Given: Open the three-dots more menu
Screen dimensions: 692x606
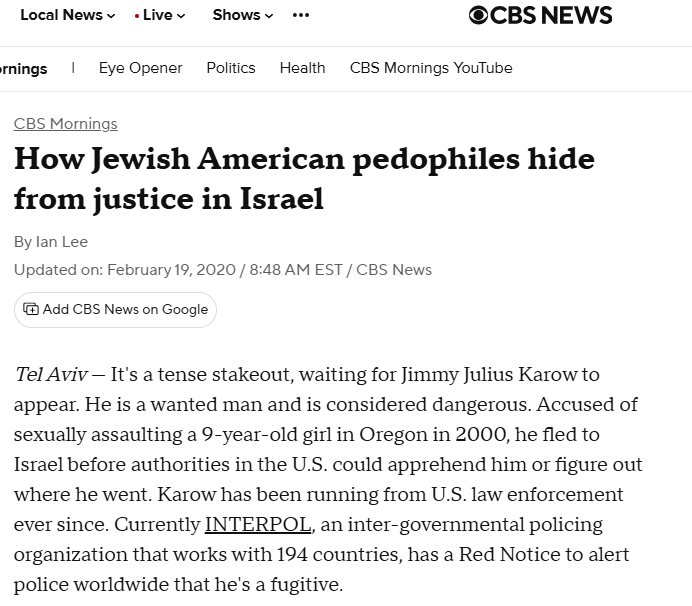Looking at the screenshot, I should coord(301,15).
